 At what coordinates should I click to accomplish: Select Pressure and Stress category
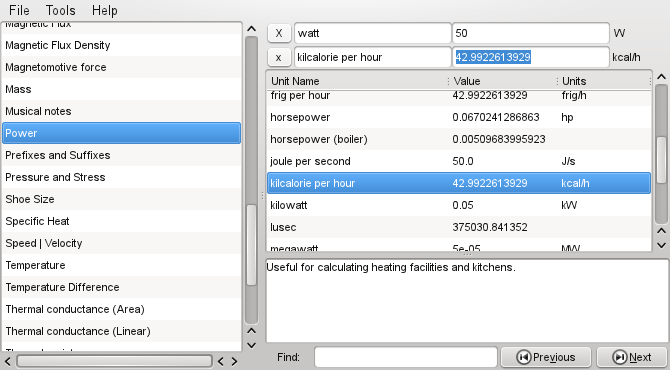click(x=122, y=177)
